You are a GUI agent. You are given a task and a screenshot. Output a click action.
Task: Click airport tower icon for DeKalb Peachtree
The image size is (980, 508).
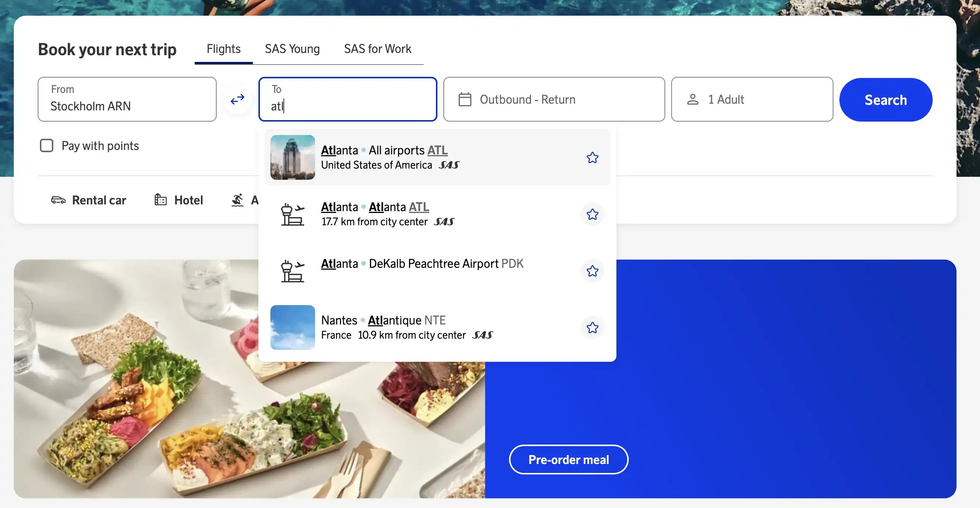click(293, 271)
